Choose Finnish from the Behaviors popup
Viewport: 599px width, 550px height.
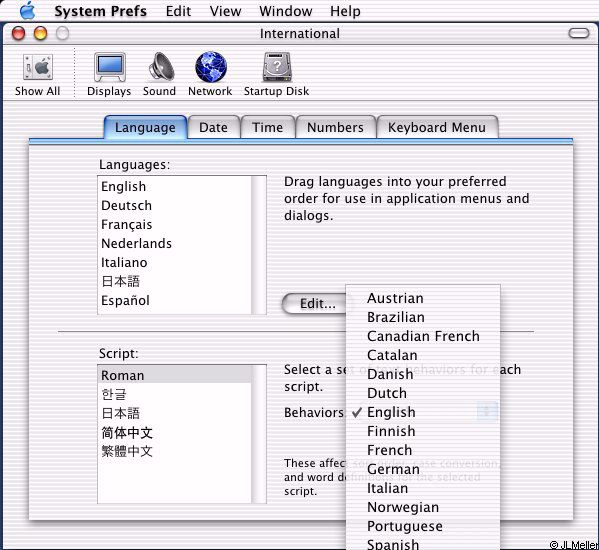click(x=423, y=431)
